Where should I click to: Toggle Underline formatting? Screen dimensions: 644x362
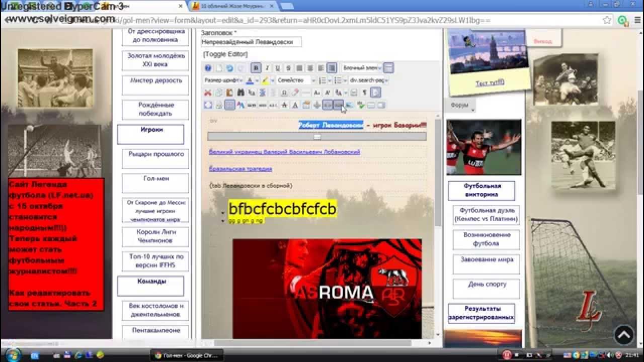(x=278, y=68)
